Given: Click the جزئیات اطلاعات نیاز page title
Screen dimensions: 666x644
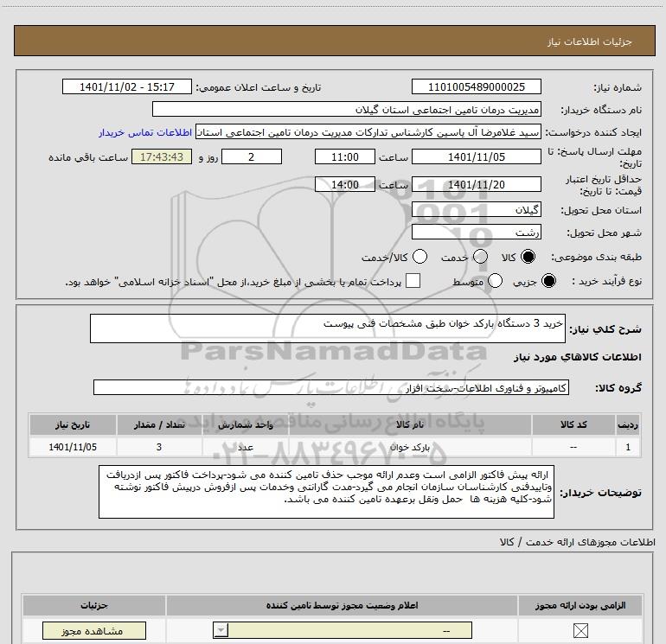Looking at the screenshot, I should click(590, 41).
